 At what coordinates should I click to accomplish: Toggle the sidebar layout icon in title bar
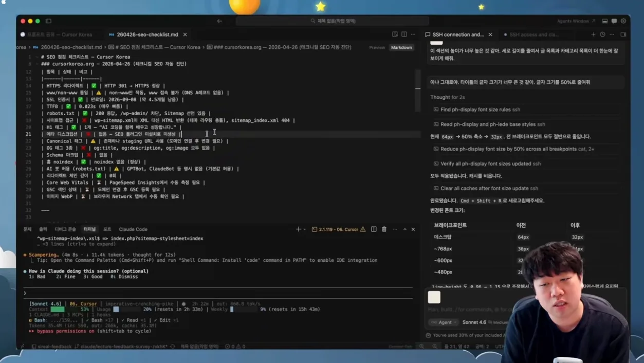tap(49, 21)
